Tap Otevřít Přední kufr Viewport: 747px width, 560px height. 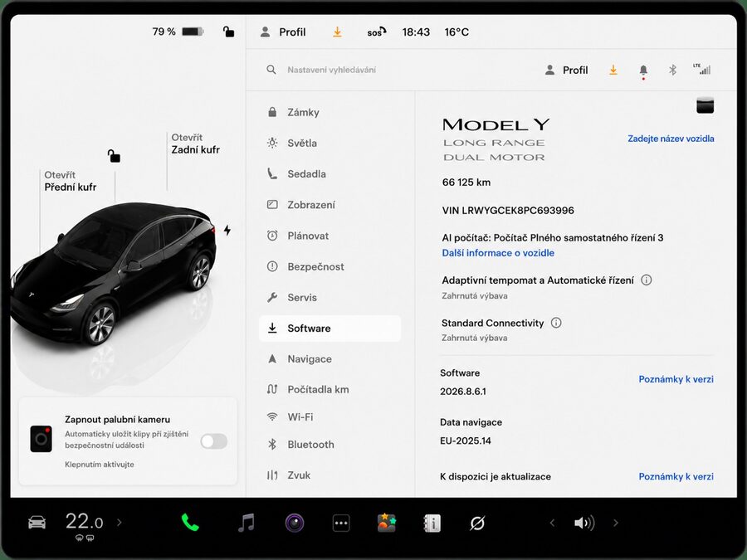point(70,181)
